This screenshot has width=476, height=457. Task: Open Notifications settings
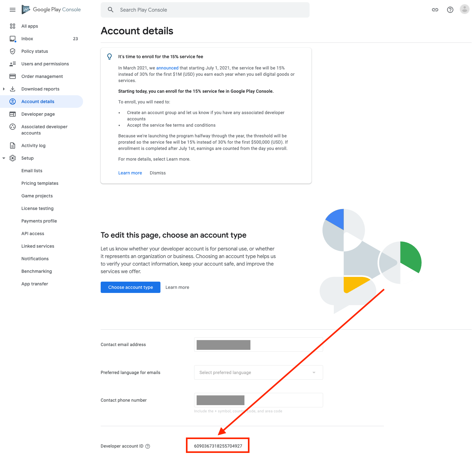35,259
